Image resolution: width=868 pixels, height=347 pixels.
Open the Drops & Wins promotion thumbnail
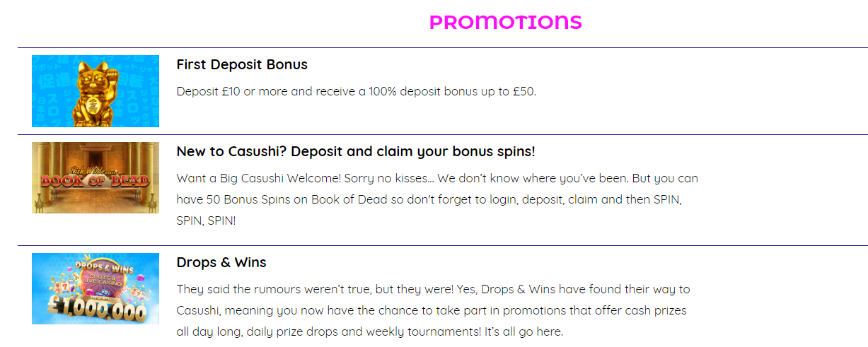[x=96, y=288]
